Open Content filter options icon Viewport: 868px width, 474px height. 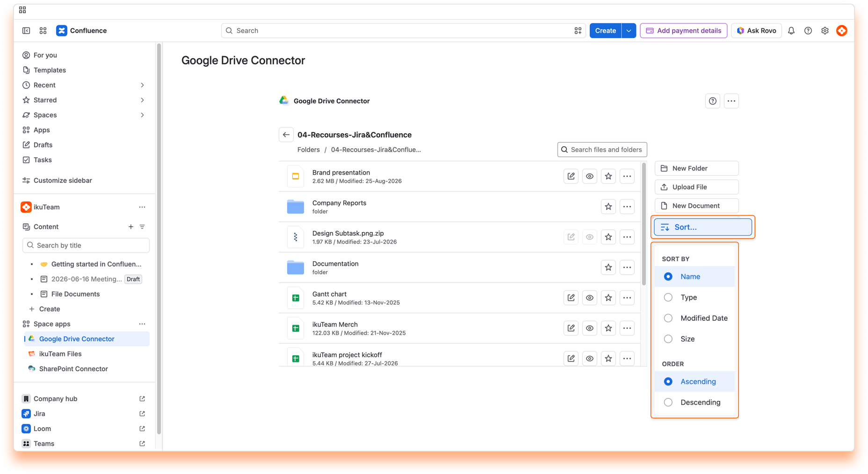142,227
